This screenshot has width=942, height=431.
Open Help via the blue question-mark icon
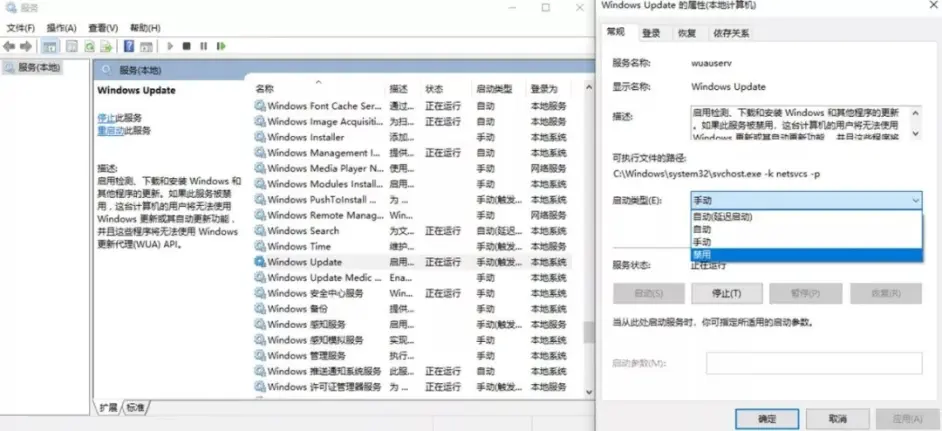[x=129, y=46]
